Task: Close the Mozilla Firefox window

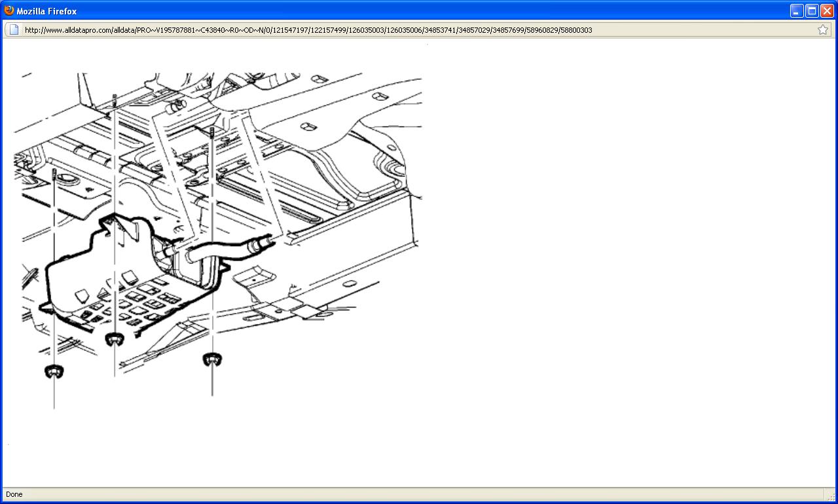Action: pos(827,11)
